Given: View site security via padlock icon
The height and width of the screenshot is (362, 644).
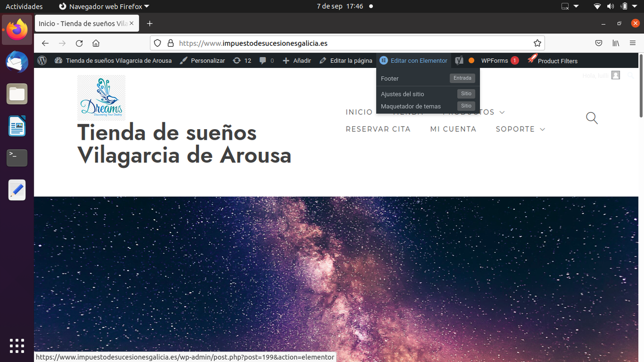Looking at the screenshot, I should [x=170, y=43].
